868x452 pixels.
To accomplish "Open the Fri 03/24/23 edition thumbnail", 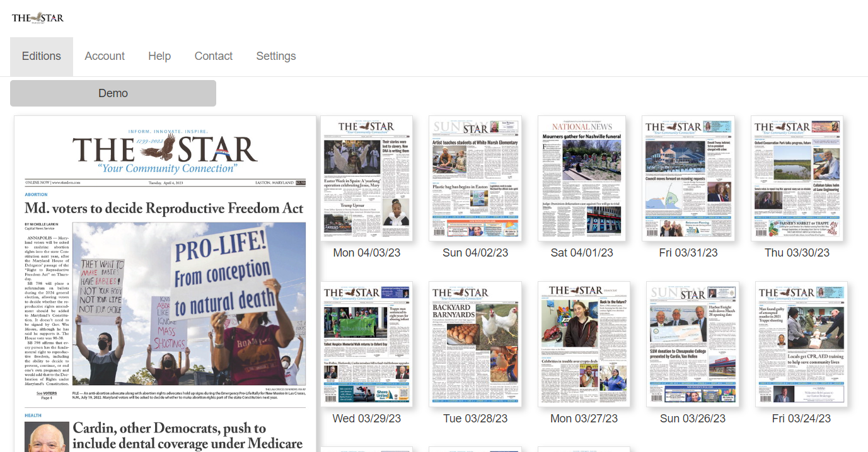I will pos(801,344).
